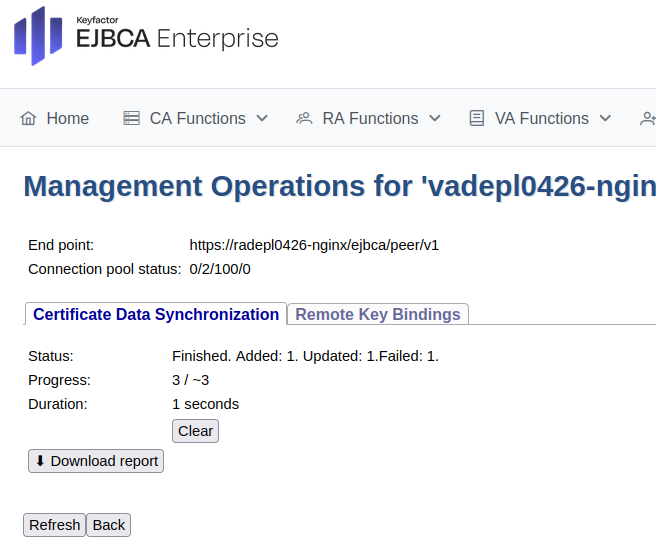Click the Refresh button
This screenshot has height=556, width=656.
tap(54, 525)
